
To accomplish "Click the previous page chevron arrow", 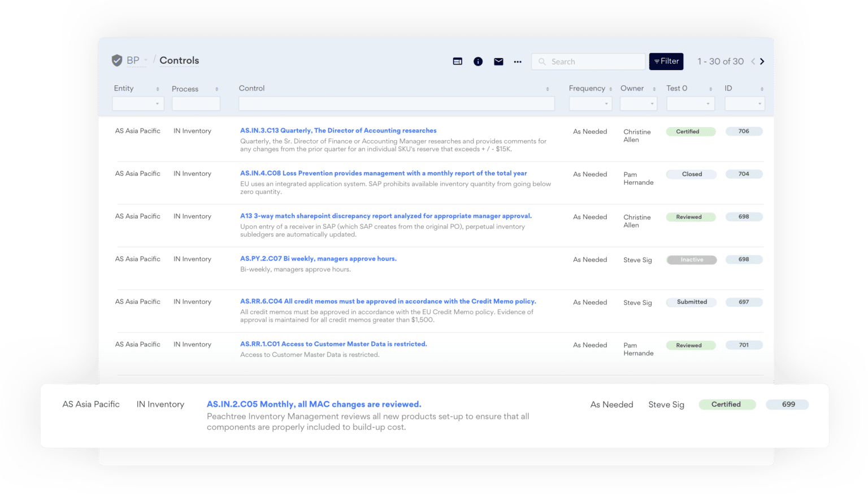I will (x=752, y=61).
